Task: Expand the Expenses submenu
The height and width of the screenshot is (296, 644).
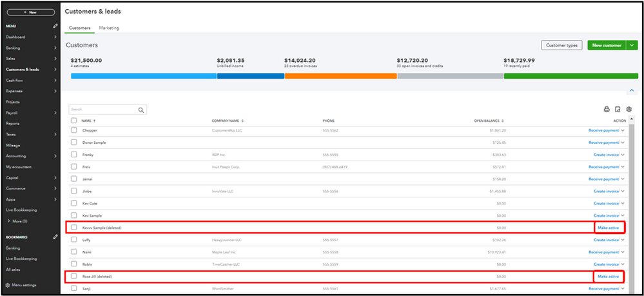Action: (x=55, y=91)
